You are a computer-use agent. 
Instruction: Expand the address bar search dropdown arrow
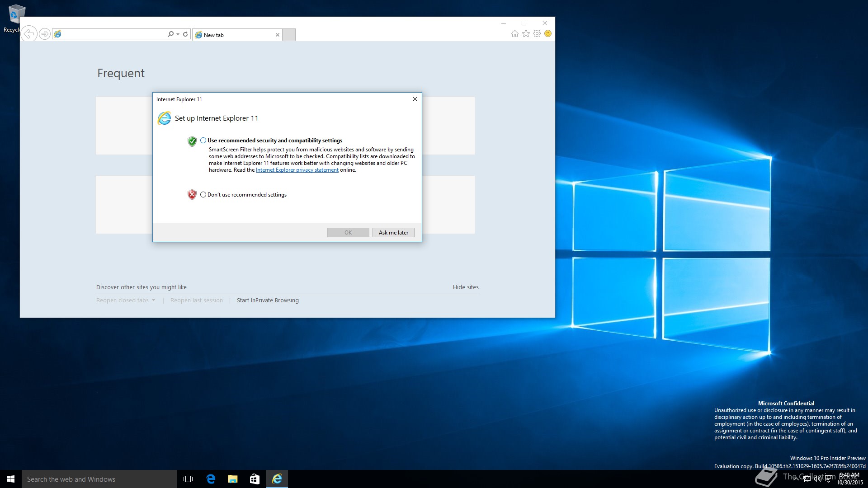178,34
